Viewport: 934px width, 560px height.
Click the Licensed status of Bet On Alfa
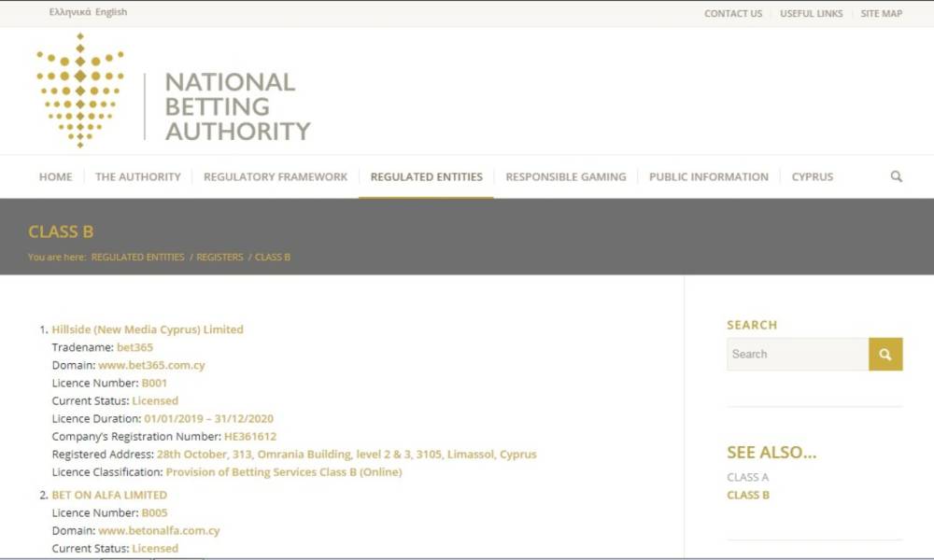click(155, 548)
